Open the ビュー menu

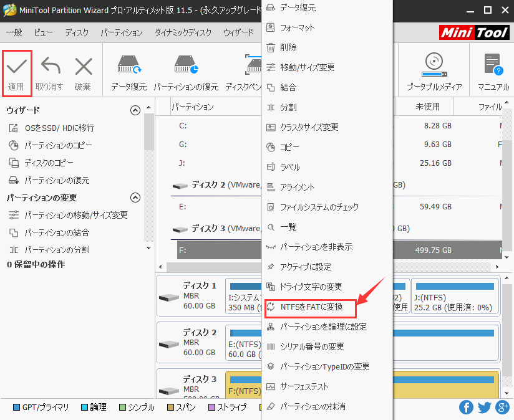[x=43, y=32]
